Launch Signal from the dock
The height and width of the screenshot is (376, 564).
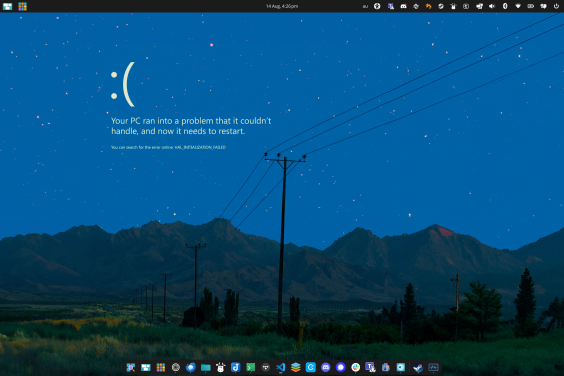341,367
